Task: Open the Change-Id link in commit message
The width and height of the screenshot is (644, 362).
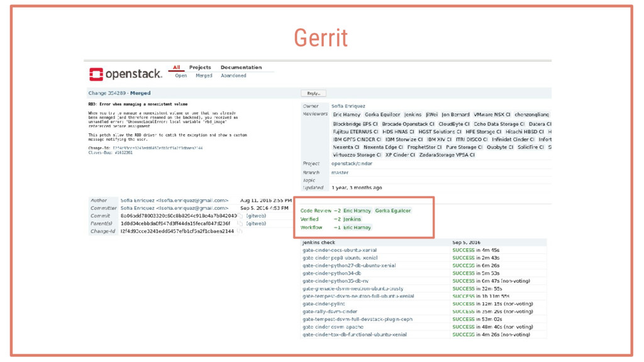Action: click(x=158, y=148)
